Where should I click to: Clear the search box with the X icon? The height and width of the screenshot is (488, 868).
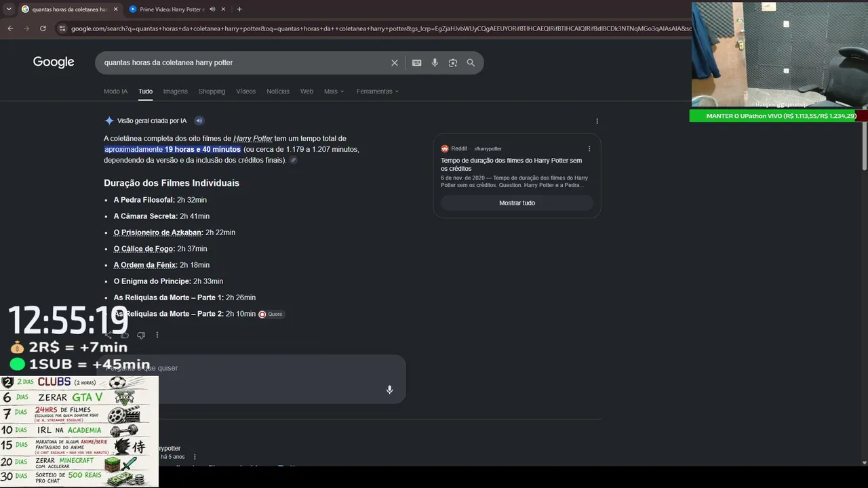coord(395,63)
